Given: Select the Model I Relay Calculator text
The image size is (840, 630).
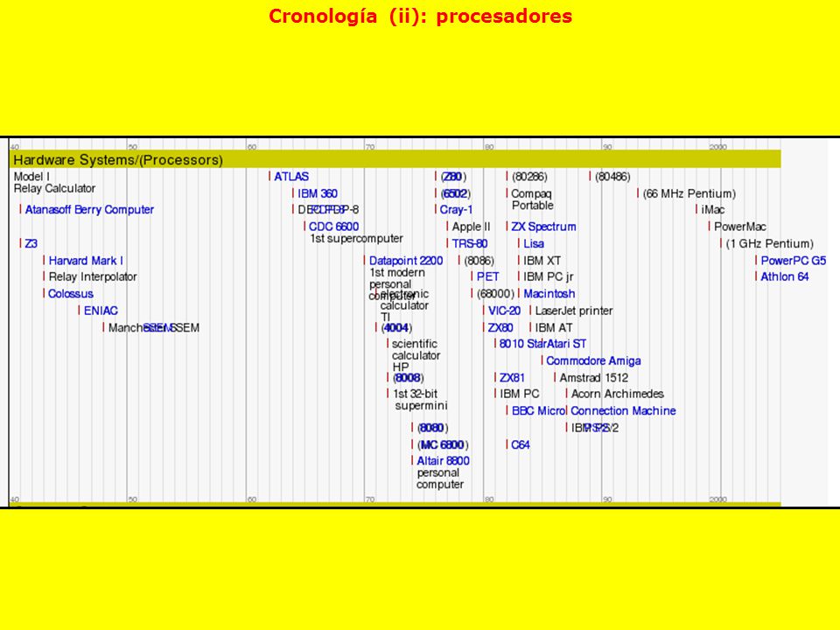Looking at the screenshot, I should click(54, 183).
